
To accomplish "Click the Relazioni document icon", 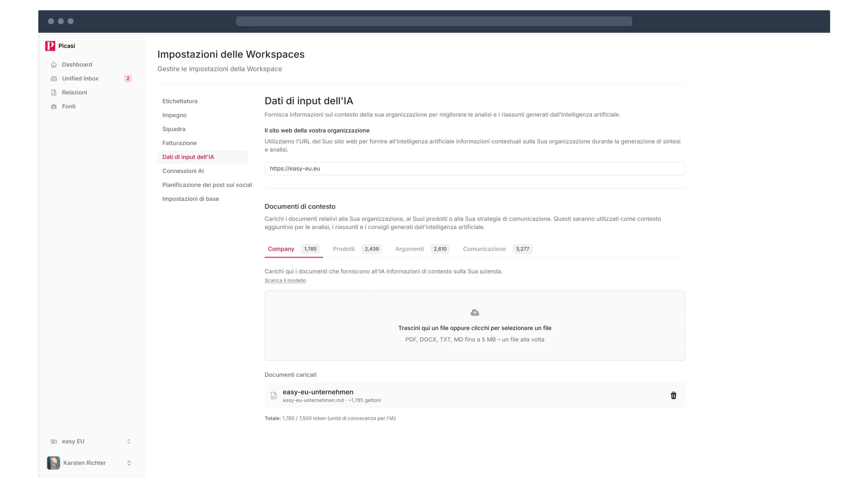I will 54,93.
